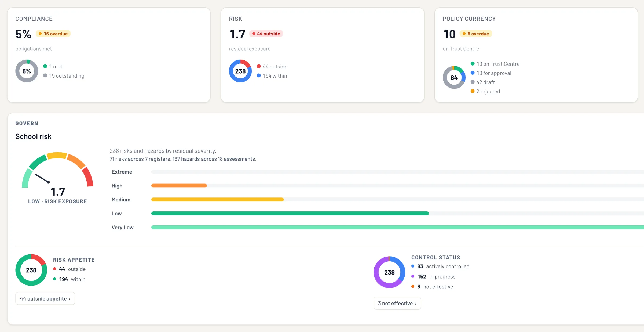The width and height of the screenshot is (644, 332).
Task: Click the yellow Medium severity bar
Action: [217, 200]
